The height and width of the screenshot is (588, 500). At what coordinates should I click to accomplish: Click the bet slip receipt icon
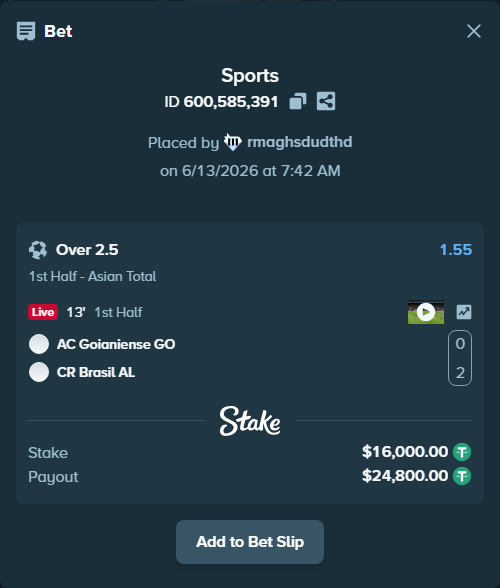26,31
